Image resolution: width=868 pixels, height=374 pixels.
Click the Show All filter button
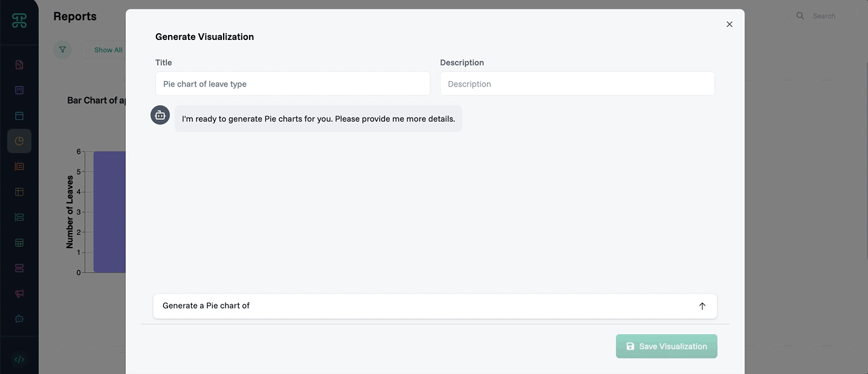pos(108,50)
